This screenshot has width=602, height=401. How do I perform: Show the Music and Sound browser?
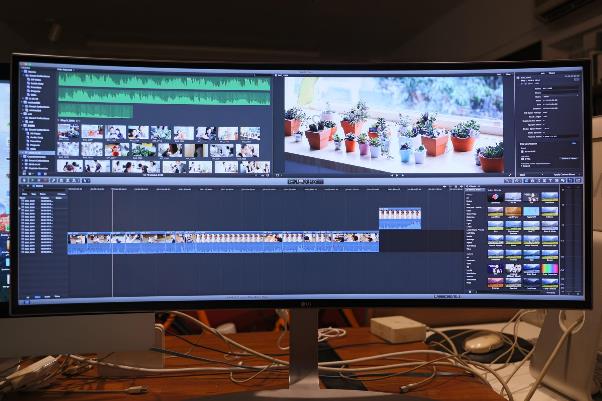click(539, 181)
